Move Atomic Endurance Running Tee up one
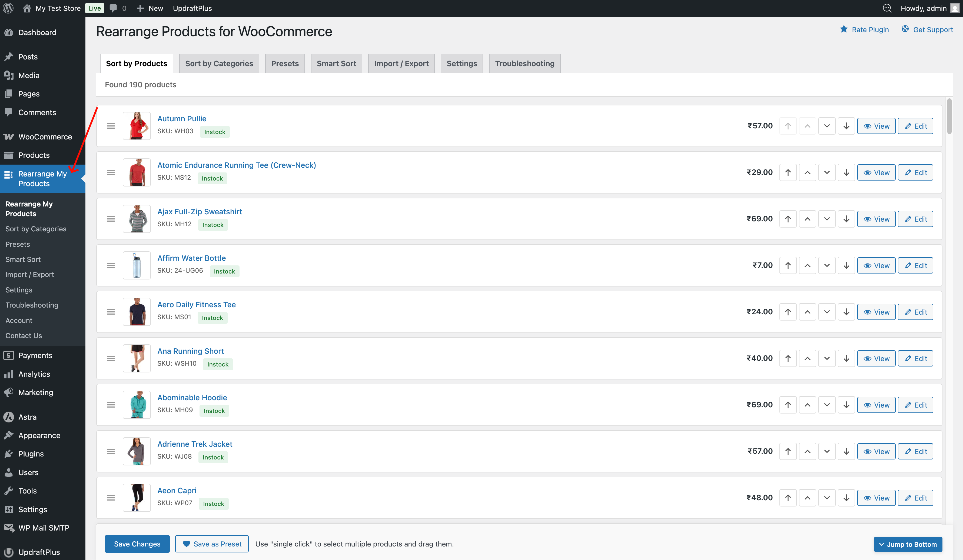The width and height of the screenshot is (963, 560). point(807,173)
